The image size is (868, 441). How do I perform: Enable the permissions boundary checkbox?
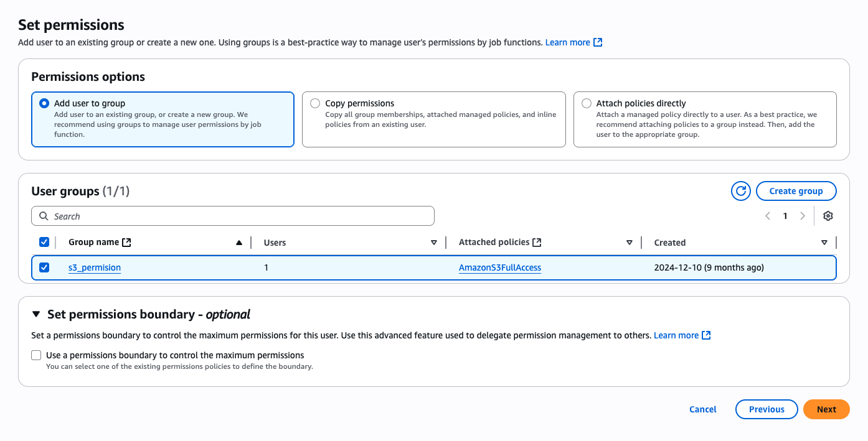[37, 355]
